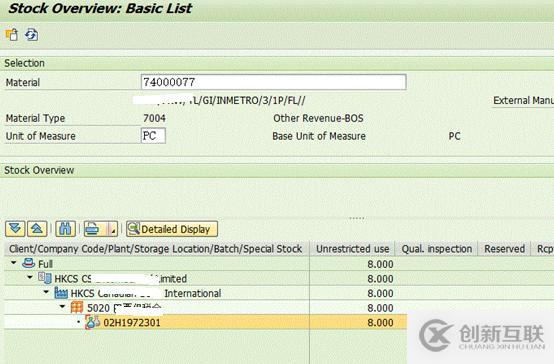The image size is (554, 364).
Task: Click the 8.000 value in 5020 row
Action: (x=380, y=308)
